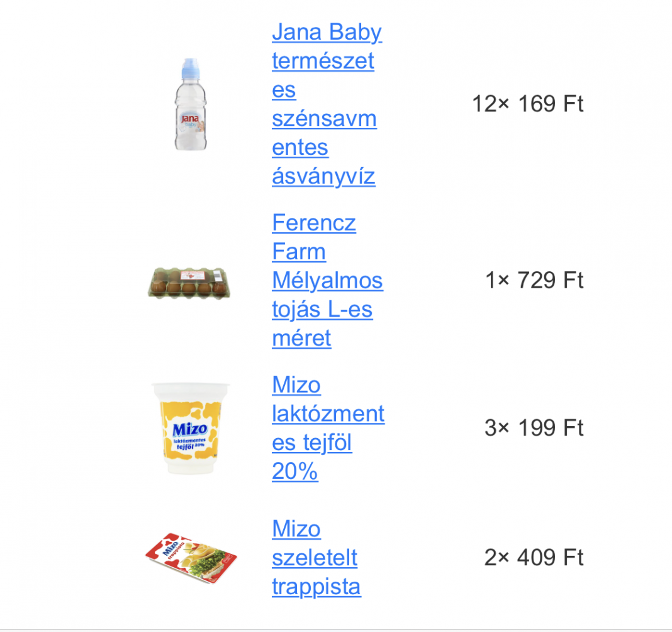Viewport: 672px width, 632px height.
Task: Click the 20% text in the tejföl link
Action: [295, 471]
